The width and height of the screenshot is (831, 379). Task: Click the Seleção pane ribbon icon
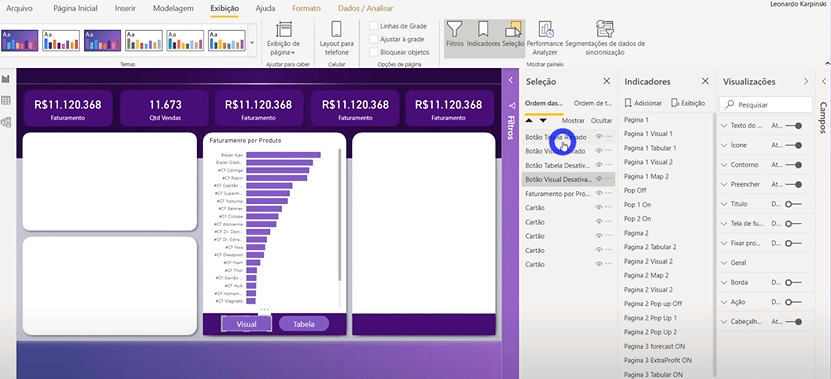(x=513, y=35)
